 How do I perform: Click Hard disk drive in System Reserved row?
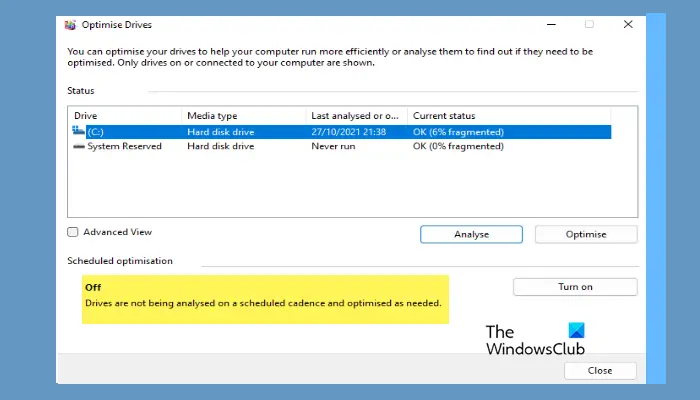tap(221, 146)
